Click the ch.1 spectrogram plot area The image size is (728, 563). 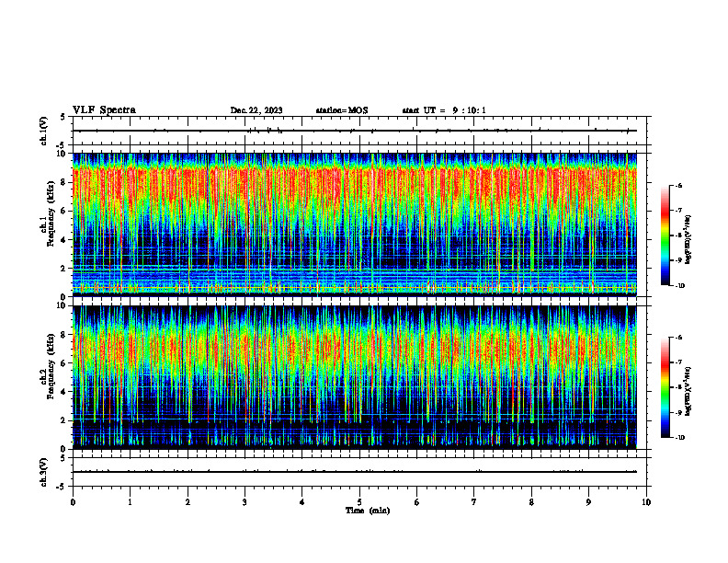(x=355, y=224)
